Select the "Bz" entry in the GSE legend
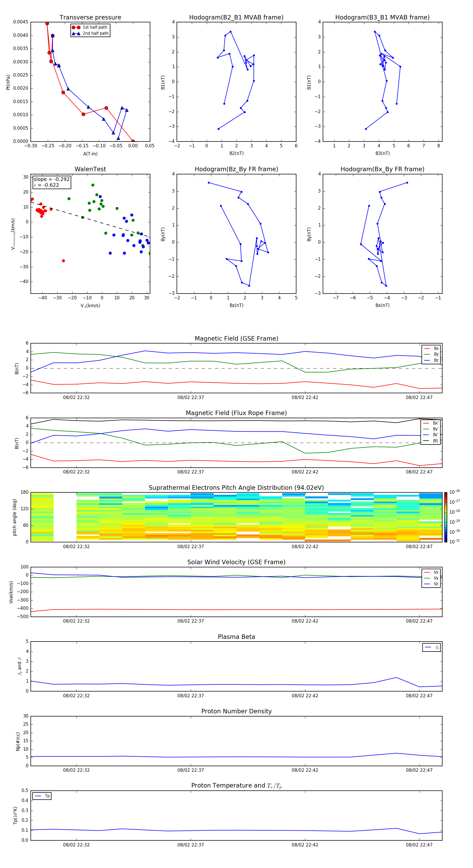Viewport: 473px width, 868px height. click(x=431, y=361)
